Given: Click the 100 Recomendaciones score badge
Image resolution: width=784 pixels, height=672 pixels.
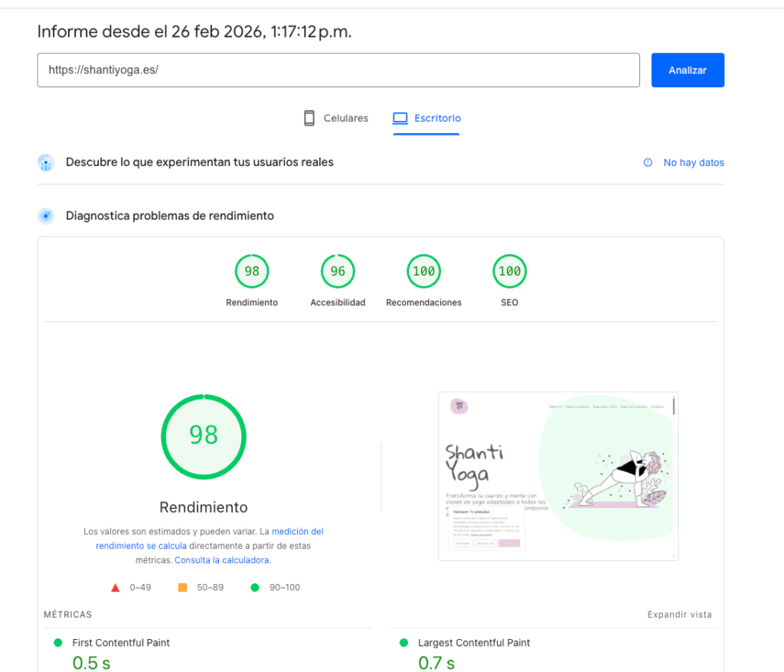Looking at the screenshot, I should click(x=423, y=271).
